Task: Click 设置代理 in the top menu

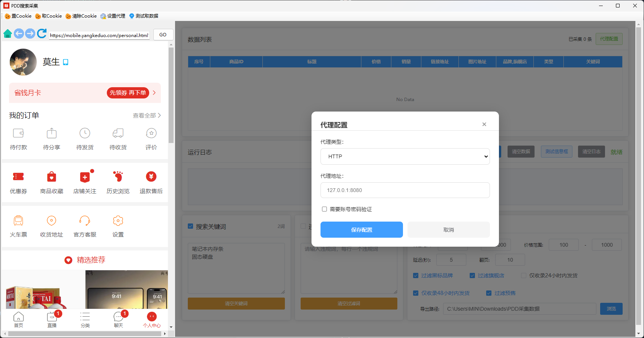Action: pyautogui.click(x=113, y=16)
